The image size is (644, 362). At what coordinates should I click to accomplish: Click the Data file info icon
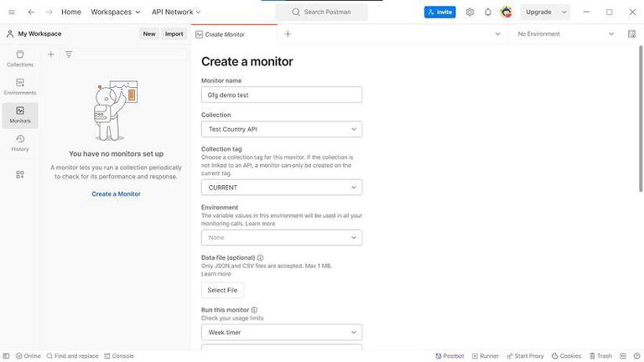pyautogui.click(x=260, y=258)
